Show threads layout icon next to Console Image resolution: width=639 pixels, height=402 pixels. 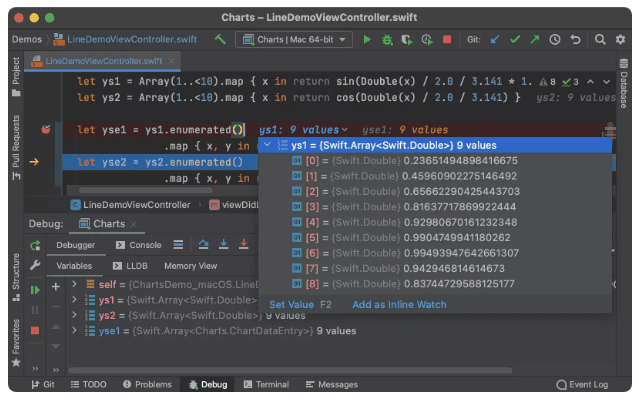click(x=178, y=245)
